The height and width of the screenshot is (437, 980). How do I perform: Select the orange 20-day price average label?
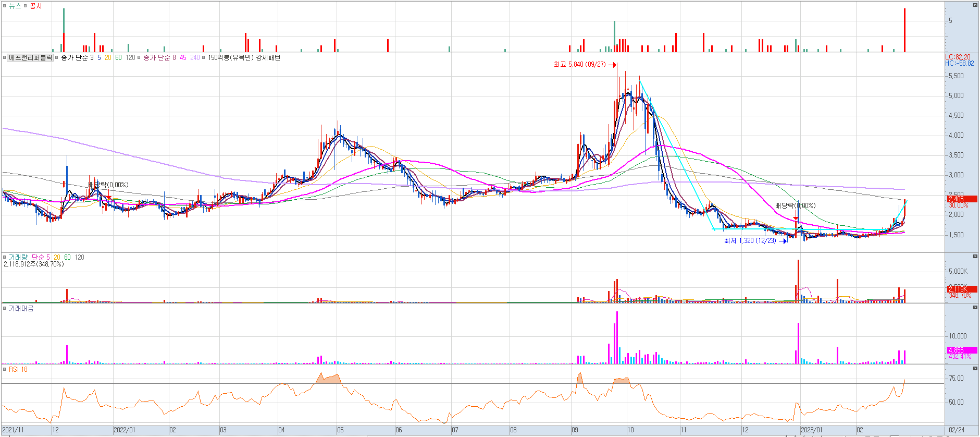tap(108, 57)
